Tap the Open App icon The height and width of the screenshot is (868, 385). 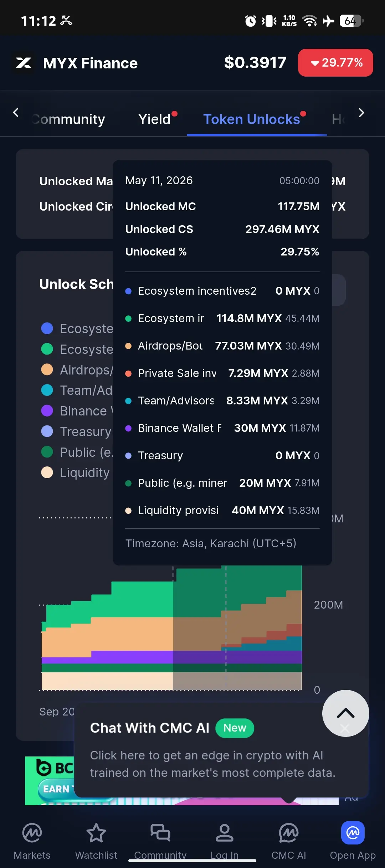pyautogui.click(x=353, y=833)
